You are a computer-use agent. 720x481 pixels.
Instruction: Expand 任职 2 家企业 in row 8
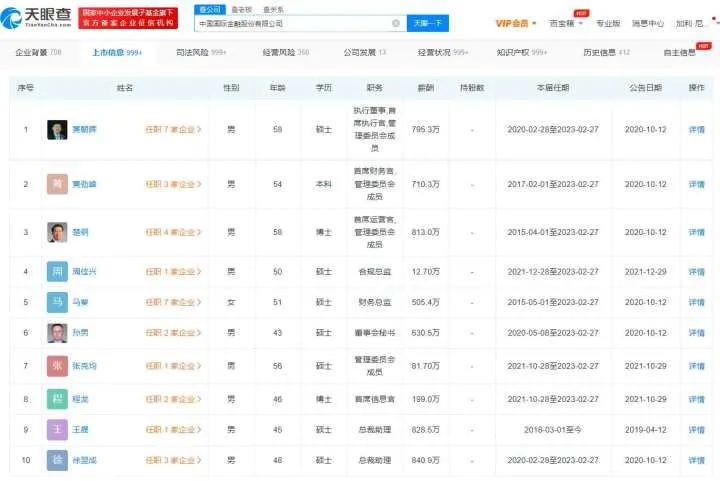[174, 399]
